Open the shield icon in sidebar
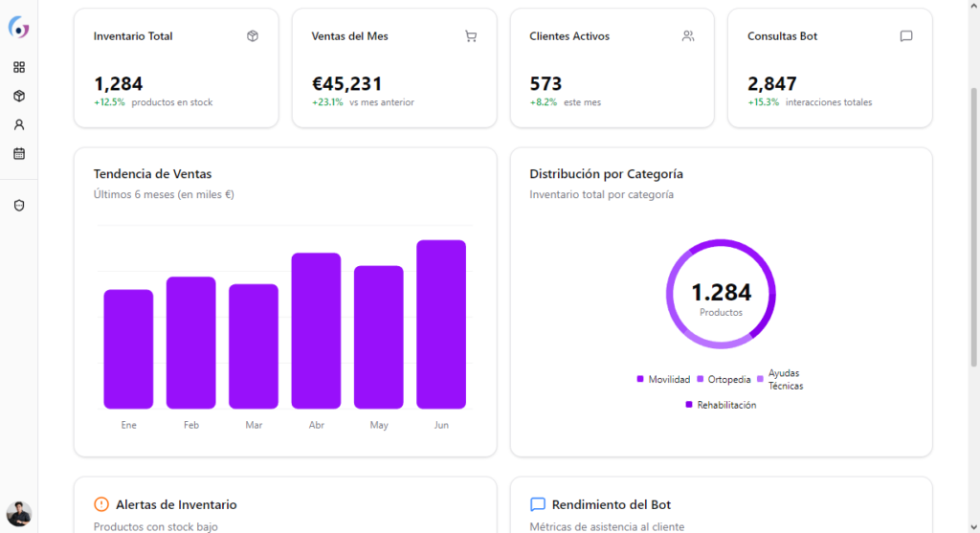The image size is (980, 533). (x=19, y=206)
